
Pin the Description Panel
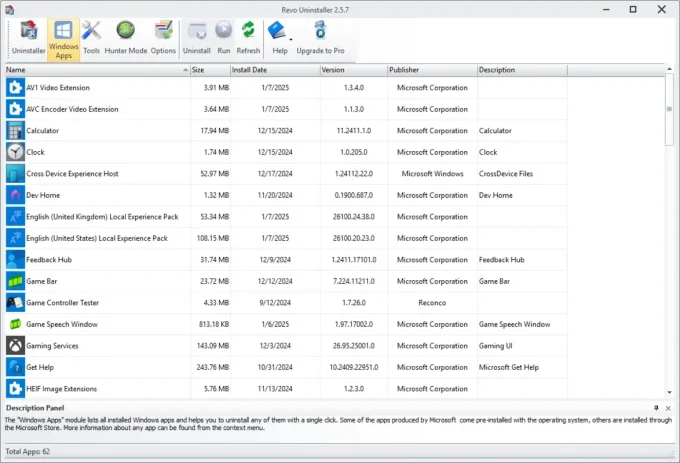[x=656, y=408]
